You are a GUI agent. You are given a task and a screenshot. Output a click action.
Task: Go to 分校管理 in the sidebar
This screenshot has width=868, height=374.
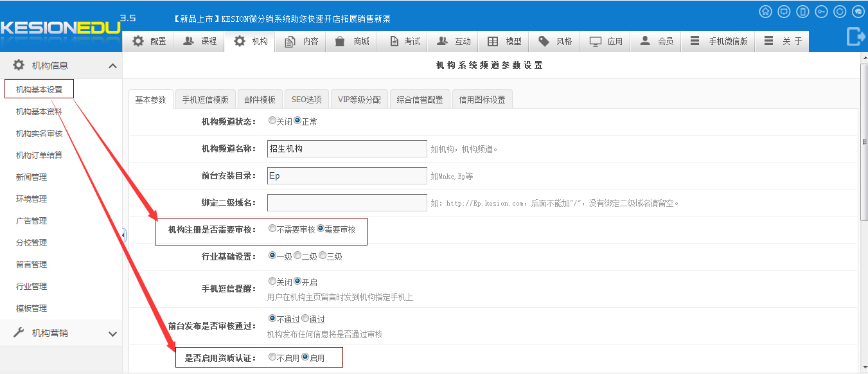[x=31, y=243]
